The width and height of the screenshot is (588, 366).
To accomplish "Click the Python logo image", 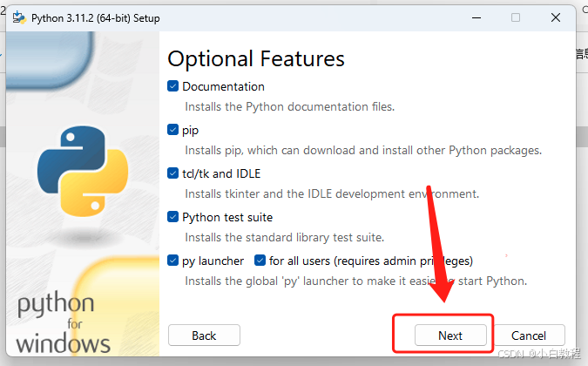I will tap(83, 171).
